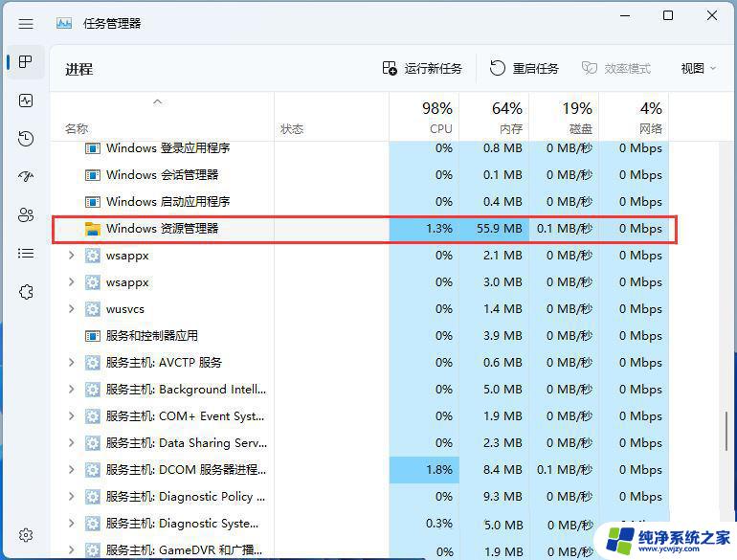Open the Users page in sidebar

point(26,215)
